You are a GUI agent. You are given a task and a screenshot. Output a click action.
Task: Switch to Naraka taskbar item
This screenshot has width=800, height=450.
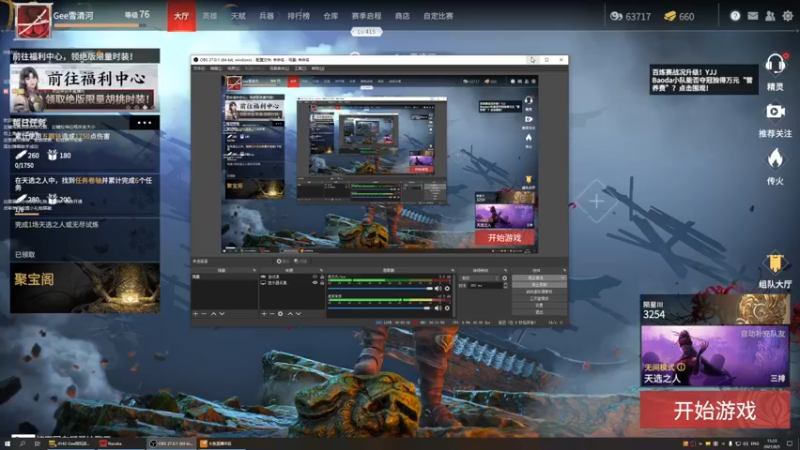[121, 443]
